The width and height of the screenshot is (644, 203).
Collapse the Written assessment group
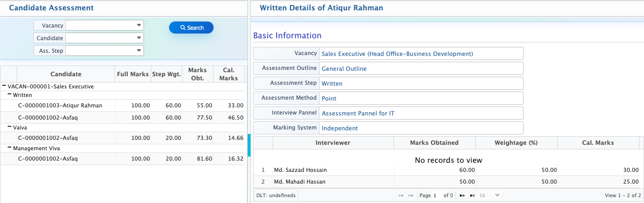[x=9, y=95]
